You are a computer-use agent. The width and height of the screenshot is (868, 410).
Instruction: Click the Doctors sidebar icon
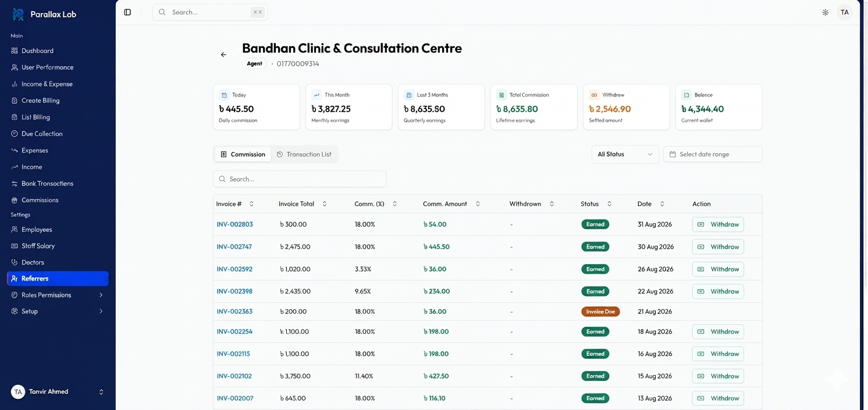coord(15,263)
